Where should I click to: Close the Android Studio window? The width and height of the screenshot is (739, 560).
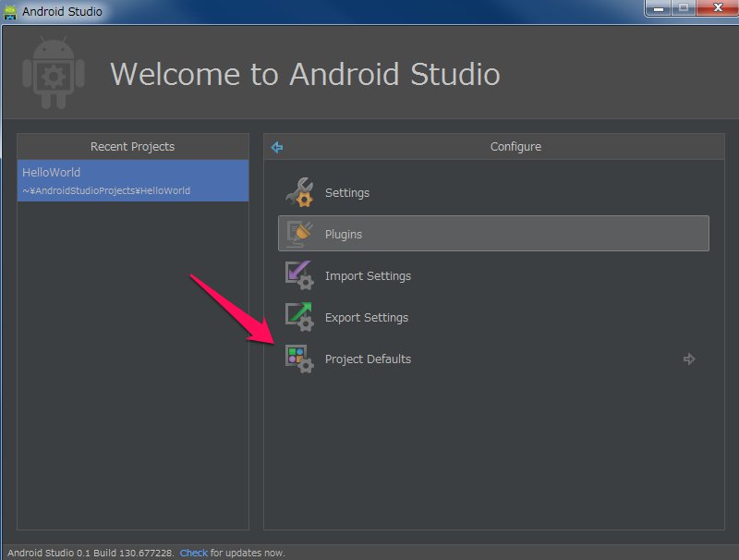(718, 8)
